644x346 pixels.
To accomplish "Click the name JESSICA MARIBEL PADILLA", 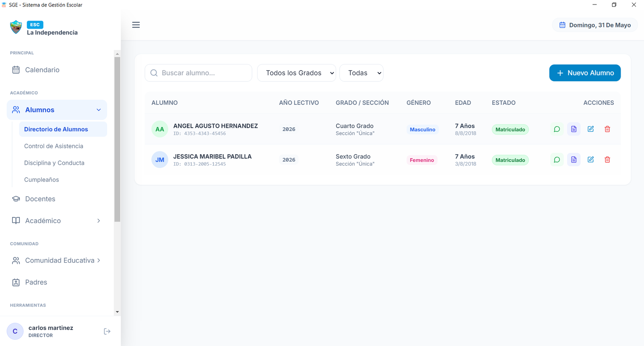I will coord(213,157).
